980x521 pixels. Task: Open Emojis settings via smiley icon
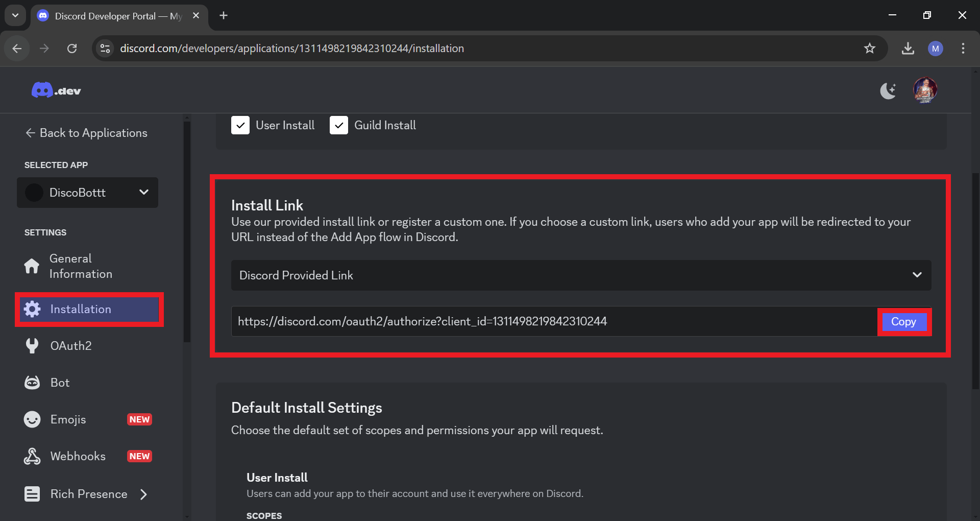pos(32,419)
